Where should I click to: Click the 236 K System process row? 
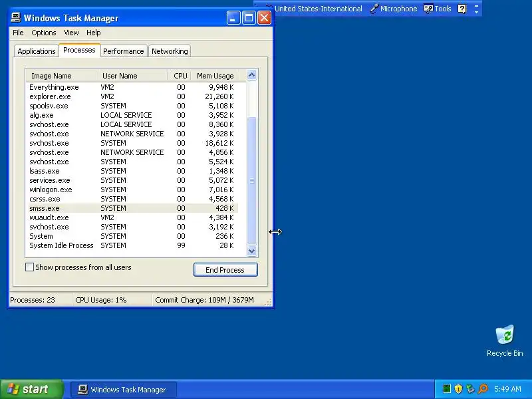pos(132,236)
